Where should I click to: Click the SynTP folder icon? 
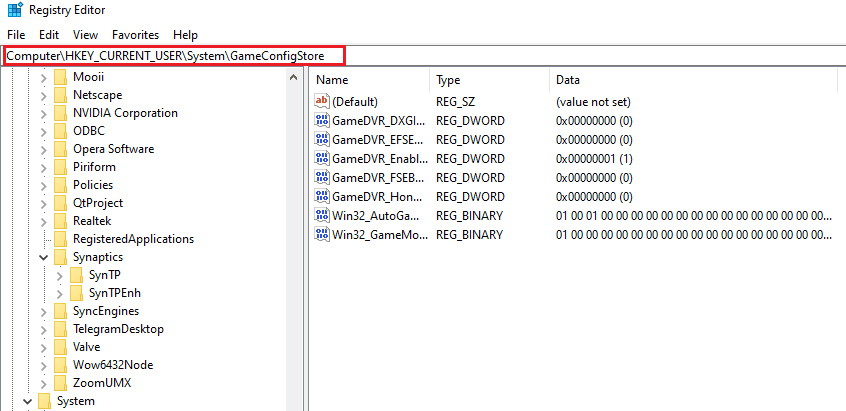coord(77,275)
